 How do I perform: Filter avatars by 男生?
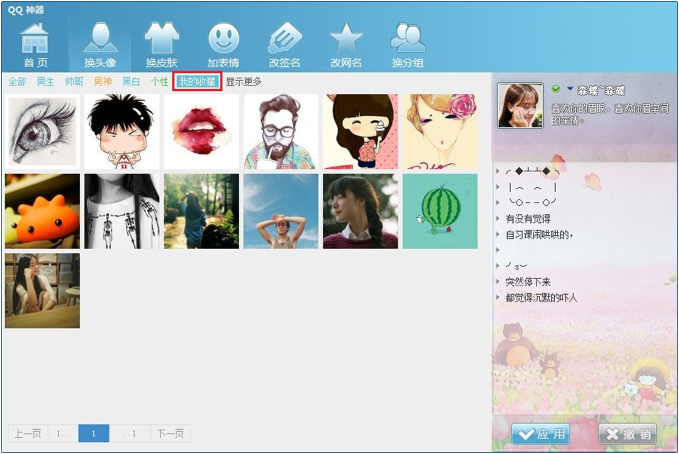click(x=45, y=81)
